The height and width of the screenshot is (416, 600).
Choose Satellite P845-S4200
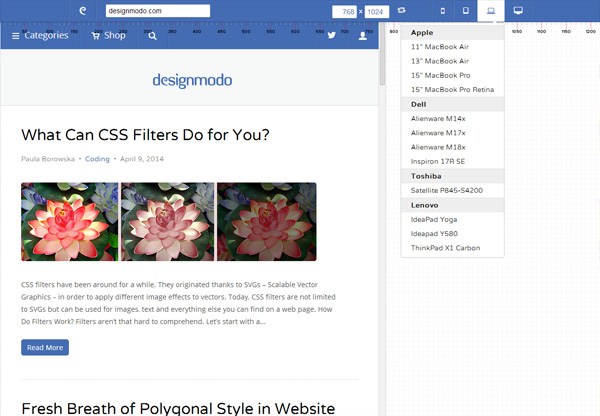click(453, 191)
